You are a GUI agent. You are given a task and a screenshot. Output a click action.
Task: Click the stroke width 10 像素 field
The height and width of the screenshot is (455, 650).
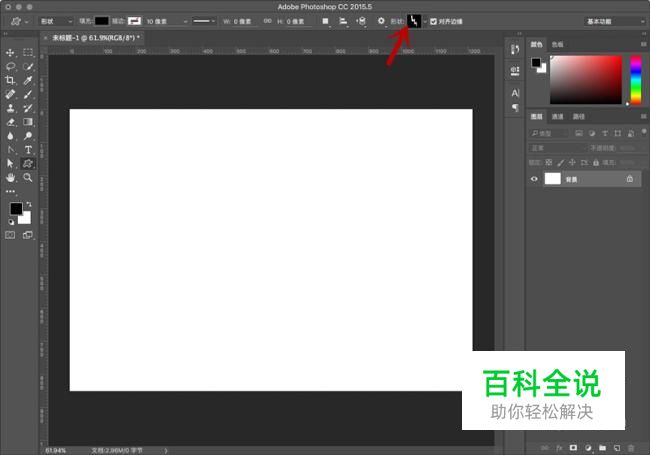[x=165, y=20]
